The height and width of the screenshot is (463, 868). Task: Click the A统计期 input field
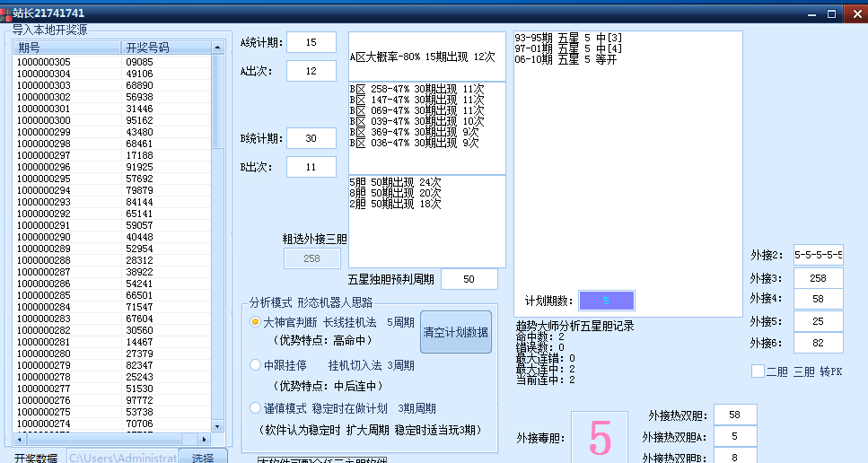(311, 42)
